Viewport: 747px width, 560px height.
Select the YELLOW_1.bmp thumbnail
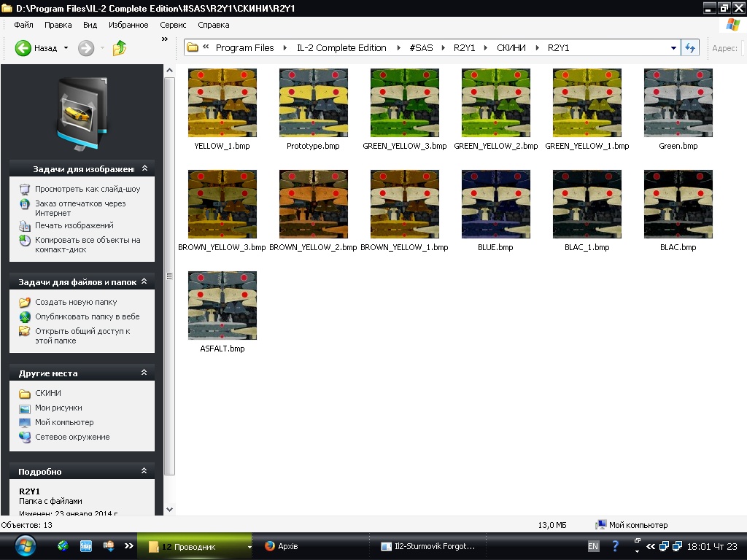pos(222,102)
